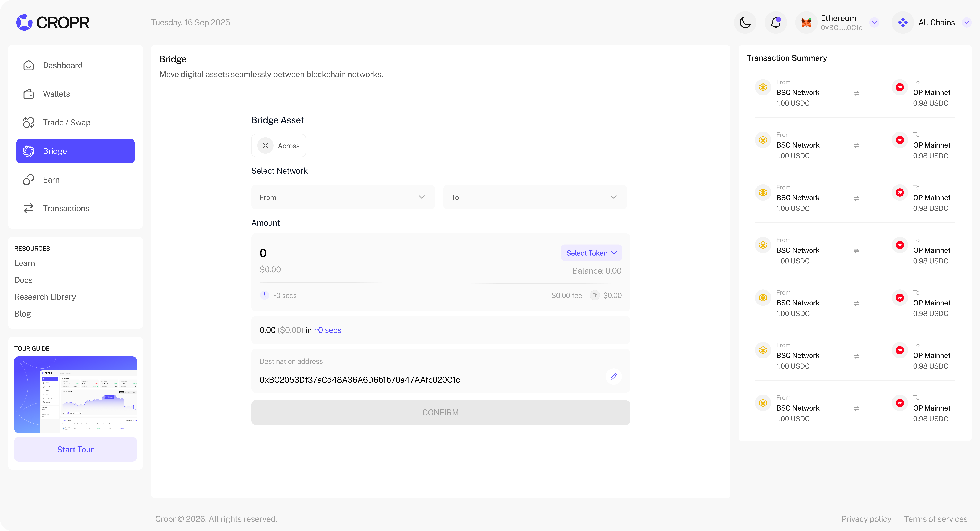Open the Terms of services link

(x=936, y=519)
